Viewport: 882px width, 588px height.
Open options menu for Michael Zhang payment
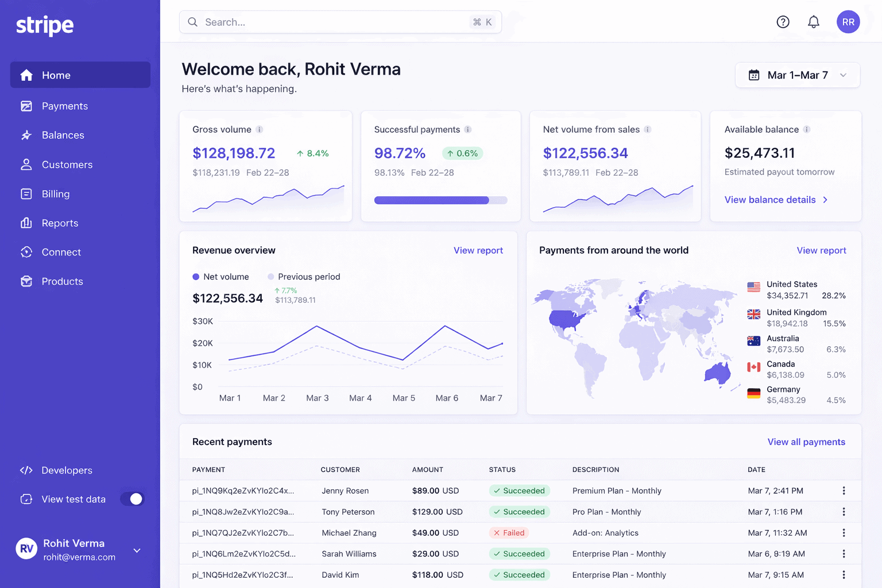point(843,533)
